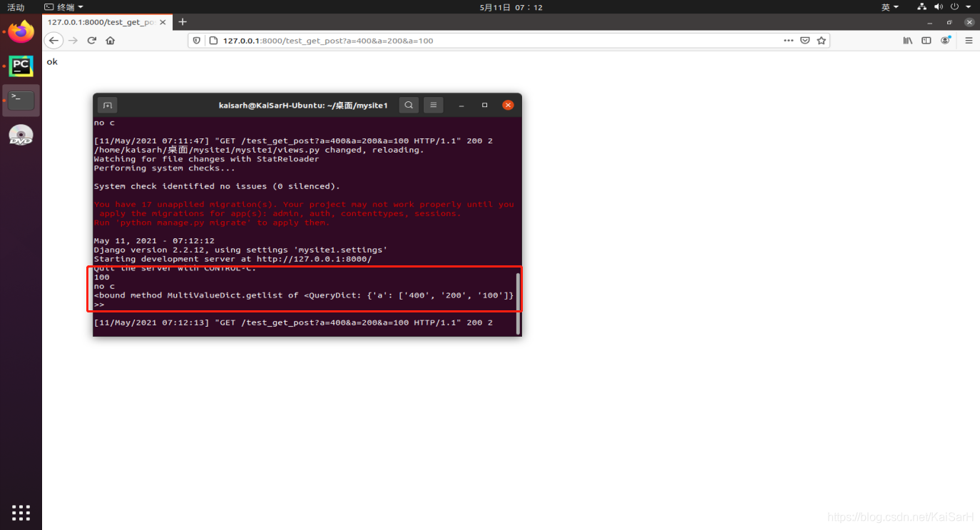Open terminal window hamburger menu
This screenshot has width=980, height=530.
pos(434,105)
